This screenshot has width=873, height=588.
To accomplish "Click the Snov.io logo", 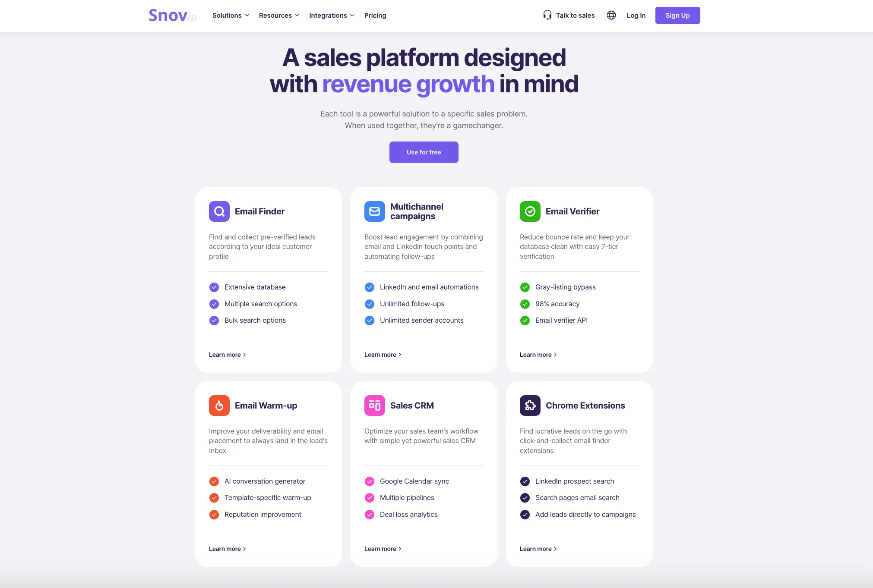I will click(x=172, y=16).
